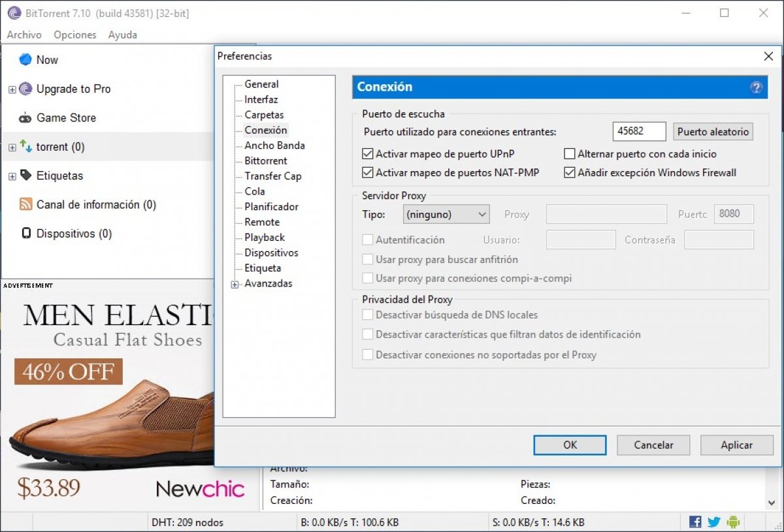
Task: Select General in preferences tree
Action: [261, 84]
